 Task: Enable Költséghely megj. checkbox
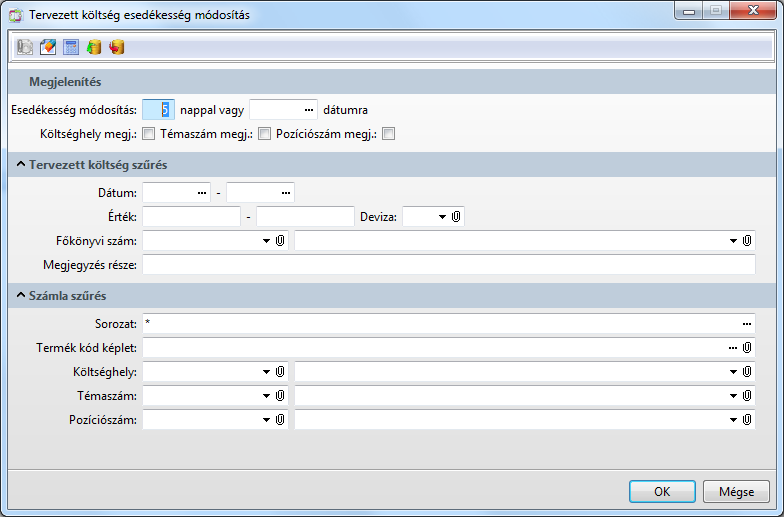click(x=148, y=134)
